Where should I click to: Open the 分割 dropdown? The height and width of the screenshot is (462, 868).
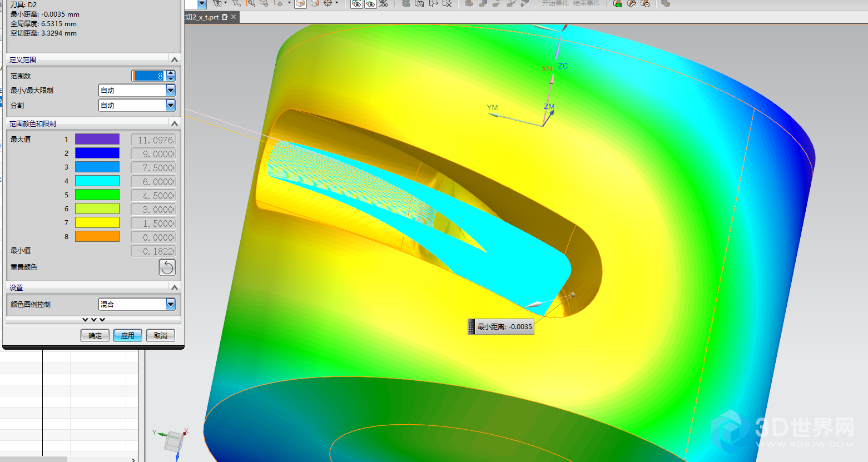[171, 105]
